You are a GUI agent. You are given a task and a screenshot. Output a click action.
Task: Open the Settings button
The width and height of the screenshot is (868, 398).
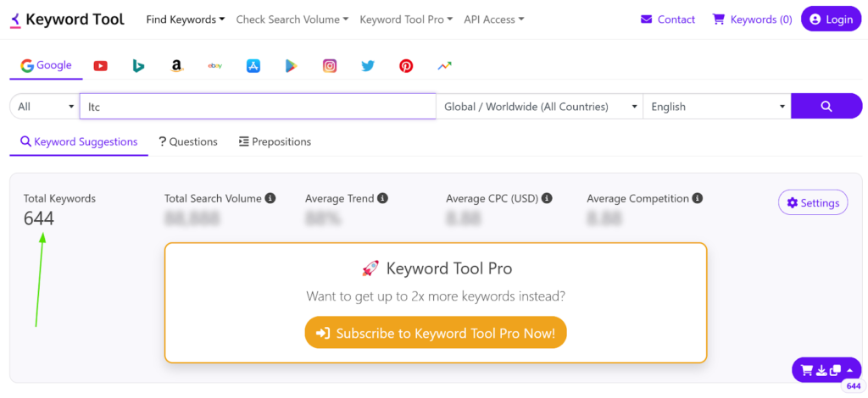[x=813, y=203]
